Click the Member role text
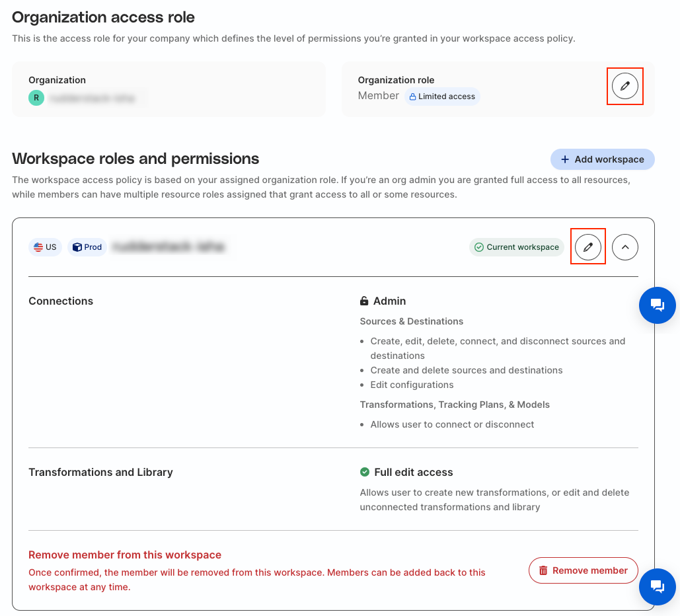This screenshot has width=680, height=616. [378, 96]
